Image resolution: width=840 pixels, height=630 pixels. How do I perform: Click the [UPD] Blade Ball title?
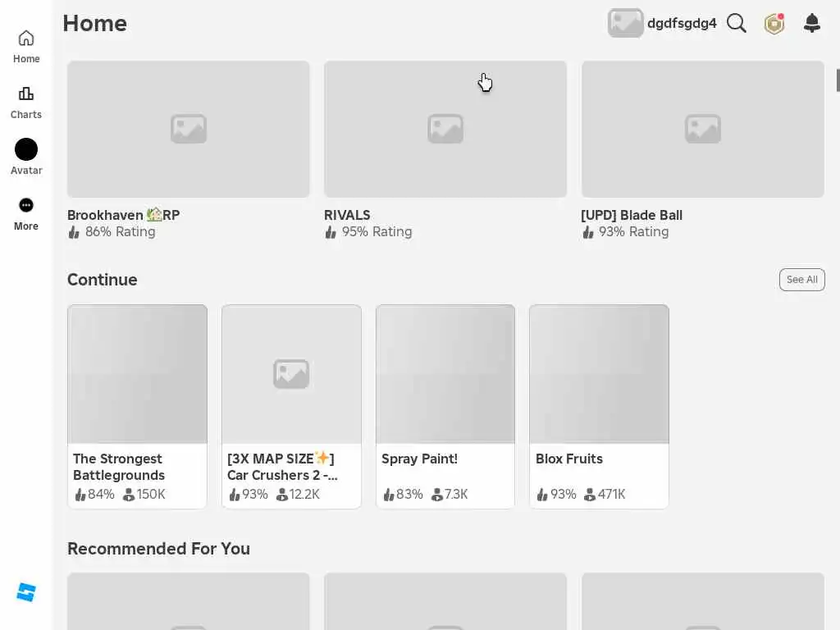pos(632,216)
